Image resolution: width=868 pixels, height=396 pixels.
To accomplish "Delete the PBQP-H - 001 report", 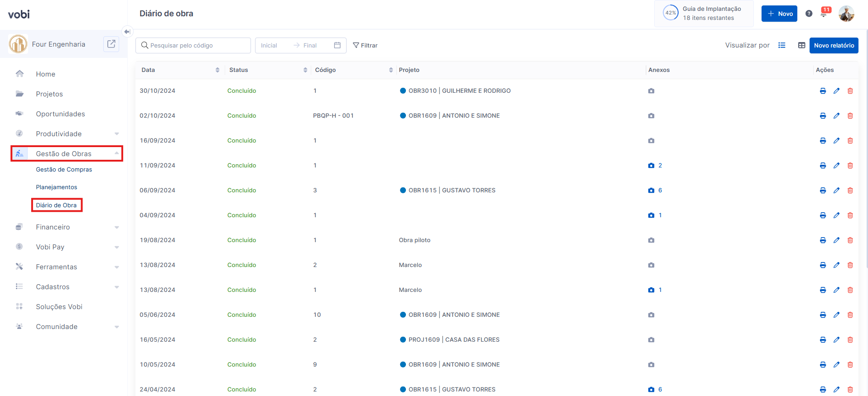I will (850, 116).
